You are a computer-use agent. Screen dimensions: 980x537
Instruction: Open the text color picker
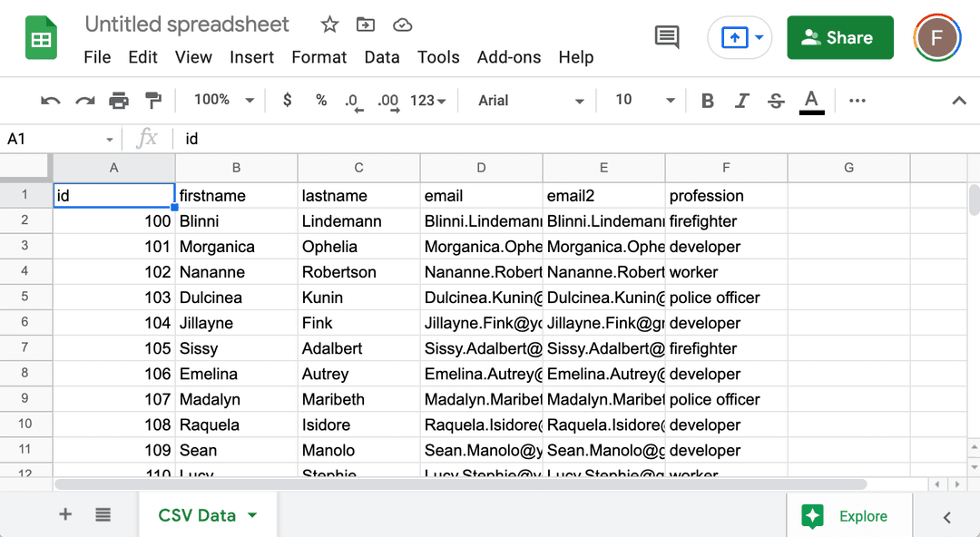pos(810,100)
